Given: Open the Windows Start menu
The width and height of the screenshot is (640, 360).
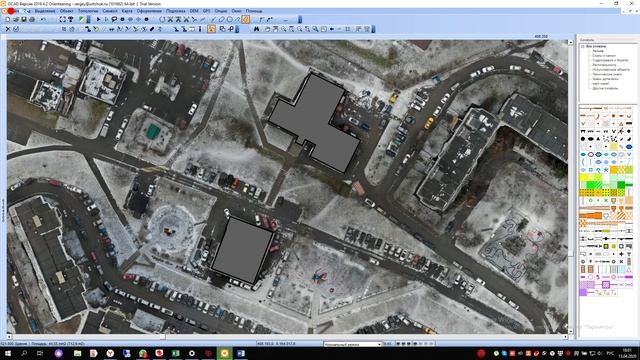Looking at the screenshot, I should [x=8, y=353].
